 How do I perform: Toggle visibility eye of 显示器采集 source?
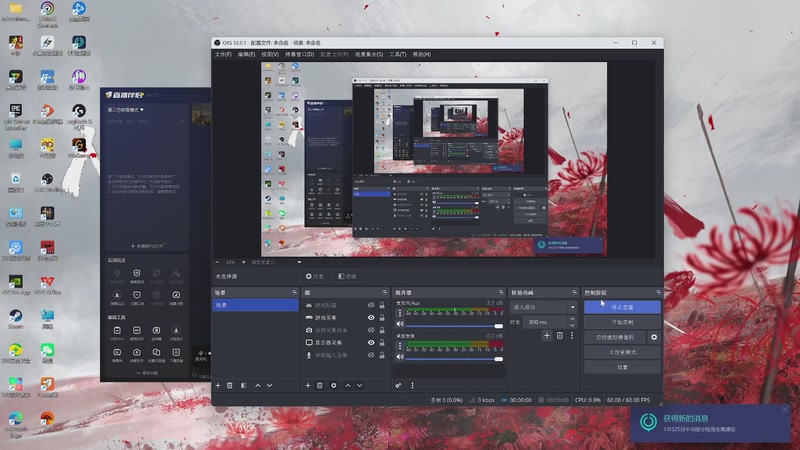371,342
